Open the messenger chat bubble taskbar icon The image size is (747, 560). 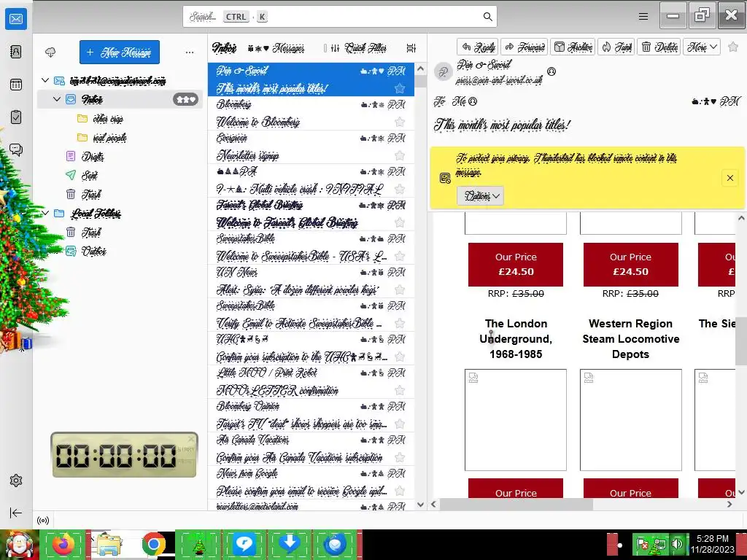244,544
